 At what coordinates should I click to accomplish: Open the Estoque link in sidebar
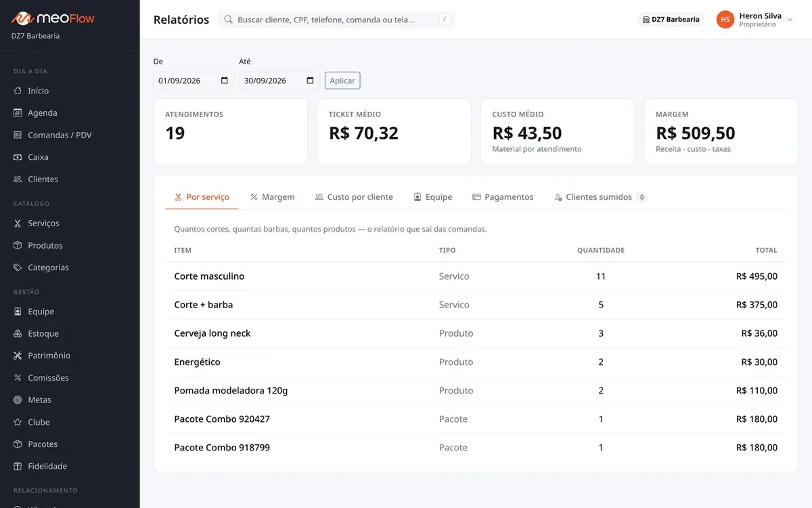point(43,334)
